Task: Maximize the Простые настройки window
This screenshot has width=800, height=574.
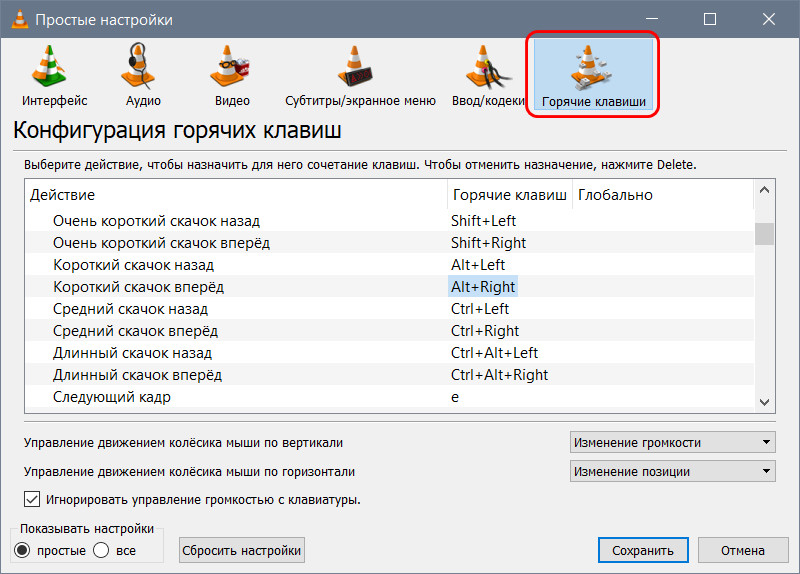Action: pos(710,19)
